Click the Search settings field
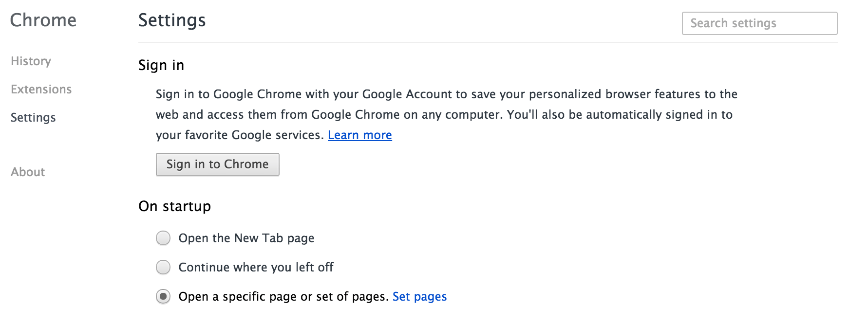Screen dimensions: 868x324 (x=759, y=23)
